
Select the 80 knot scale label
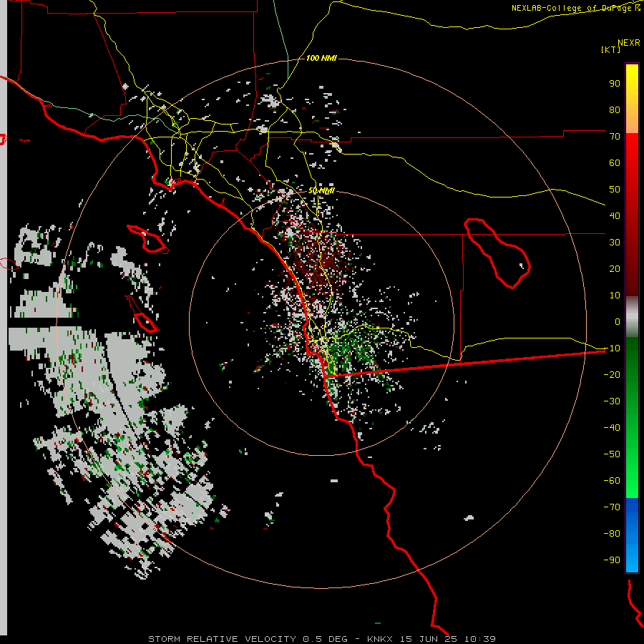tap(615, 109)
